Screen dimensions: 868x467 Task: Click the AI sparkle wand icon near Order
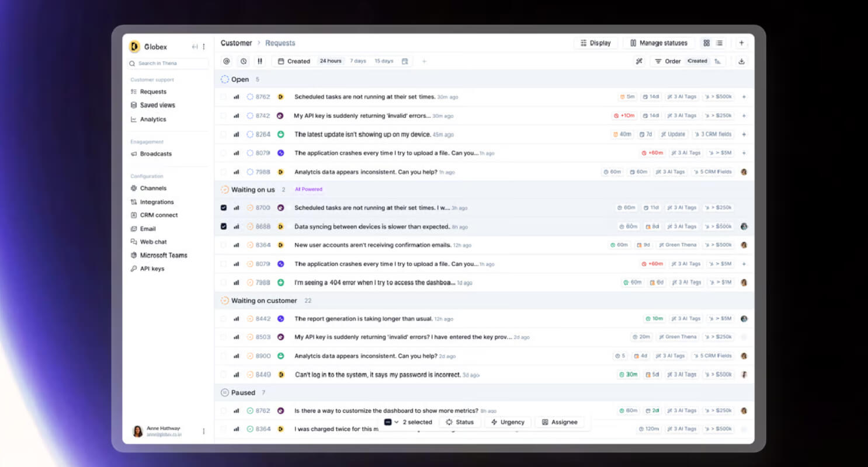click(639, 61)
